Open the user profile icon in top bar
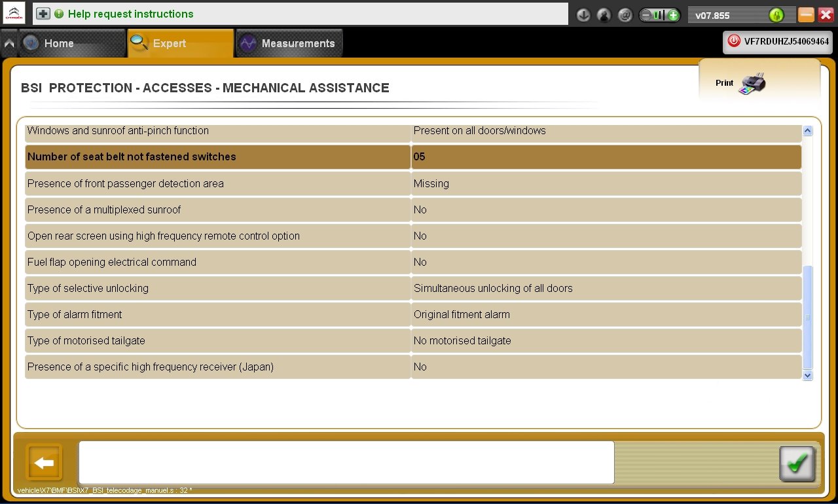The height and width of the screenshot is (504, 838). click(x=604, y=14)
